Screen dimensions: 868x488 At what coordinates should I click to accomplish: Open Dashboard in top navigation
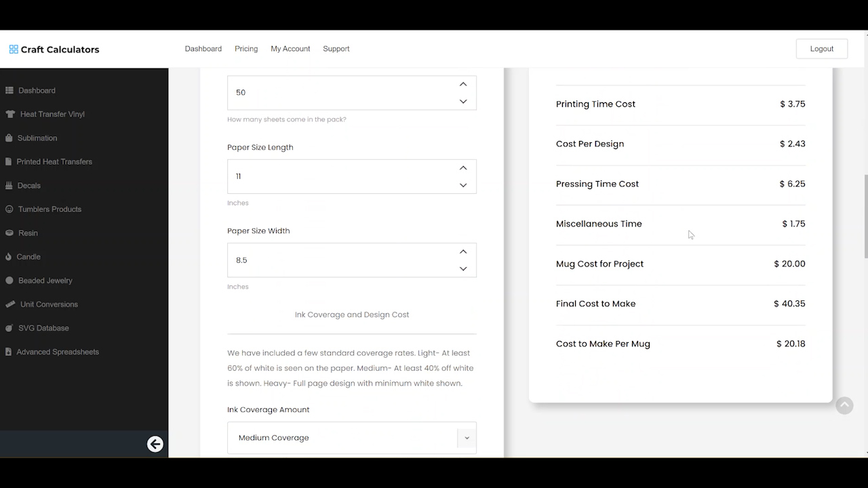pos(203,49)
